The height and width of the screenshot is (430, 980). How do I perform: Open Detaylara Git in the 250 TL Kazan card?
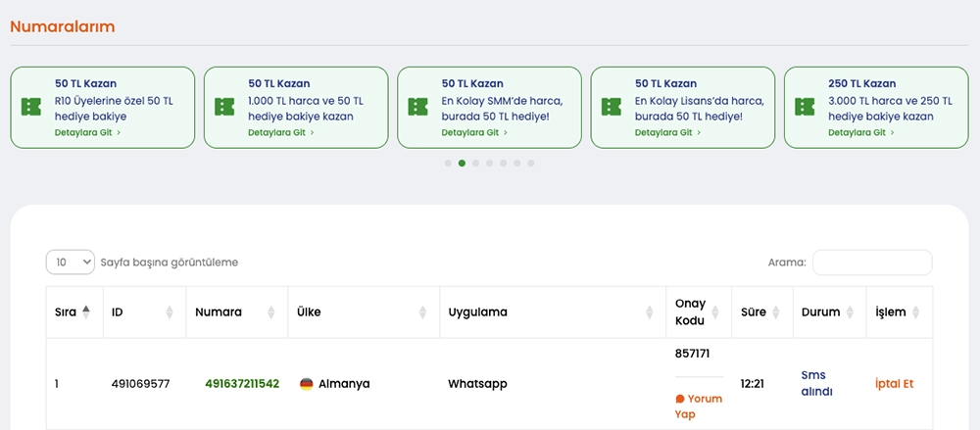click(x=861, y=132)
